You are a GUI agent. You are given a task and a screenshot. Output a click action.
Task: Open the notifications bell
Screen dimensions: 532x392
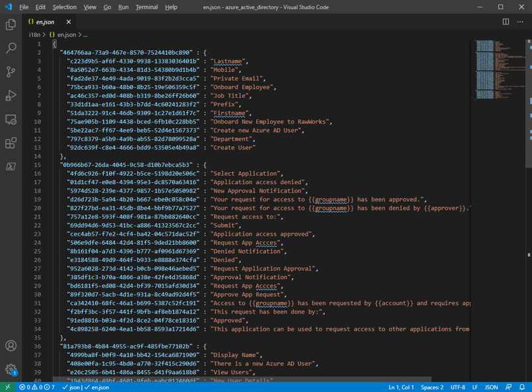pos(522,387)
